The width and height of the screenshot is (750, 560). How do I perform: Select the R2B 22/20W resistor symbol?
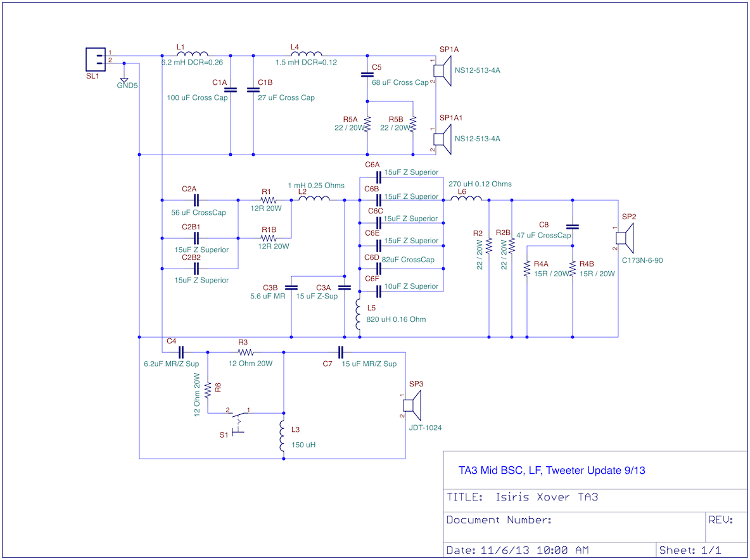pos(512,245)
